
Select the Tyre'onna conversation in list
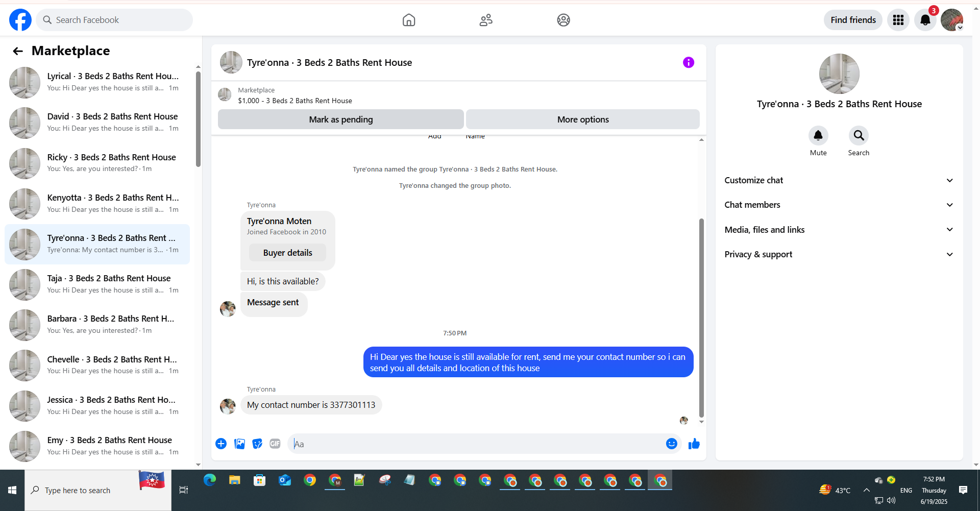97,244
